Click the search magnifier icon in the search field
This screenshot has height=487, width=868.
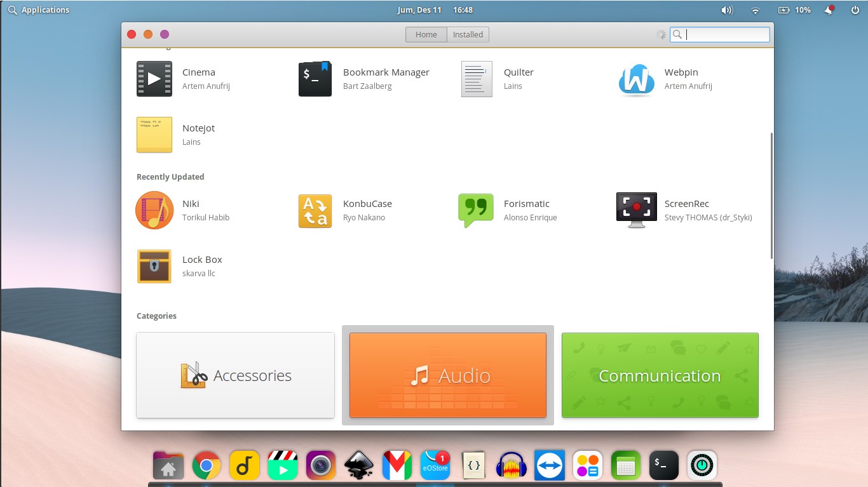point(677,34)
